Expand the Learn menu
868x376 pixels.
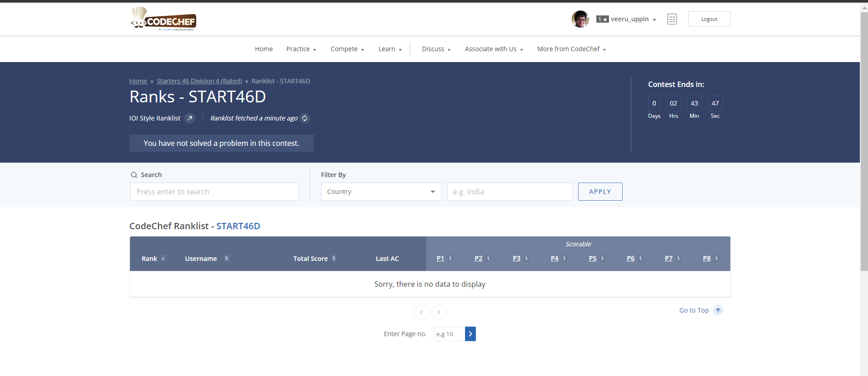tap(390, 49)
